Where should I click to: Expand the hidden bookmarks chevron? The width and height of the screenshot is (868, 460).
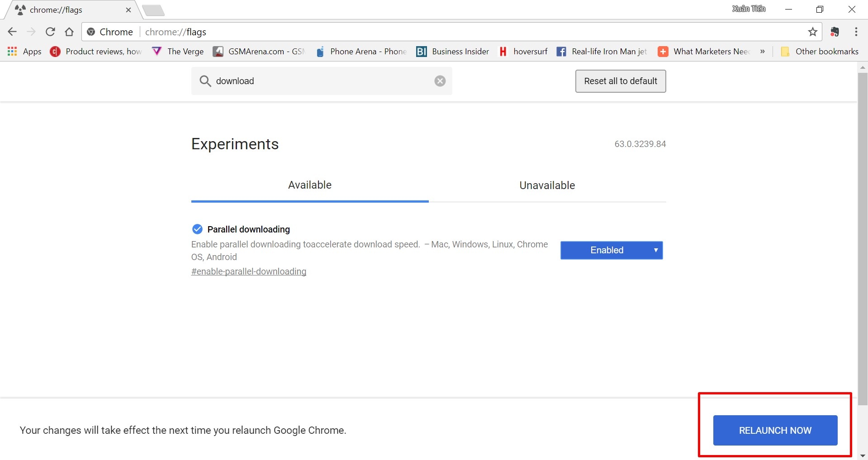point(763,51)
